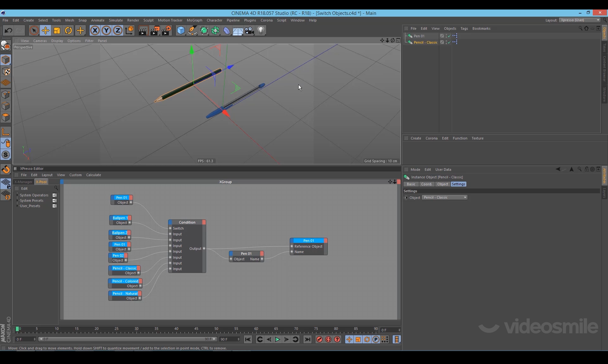Open the Coord. attributes tab
Screen dimensions: 608x364
point(426,184)
